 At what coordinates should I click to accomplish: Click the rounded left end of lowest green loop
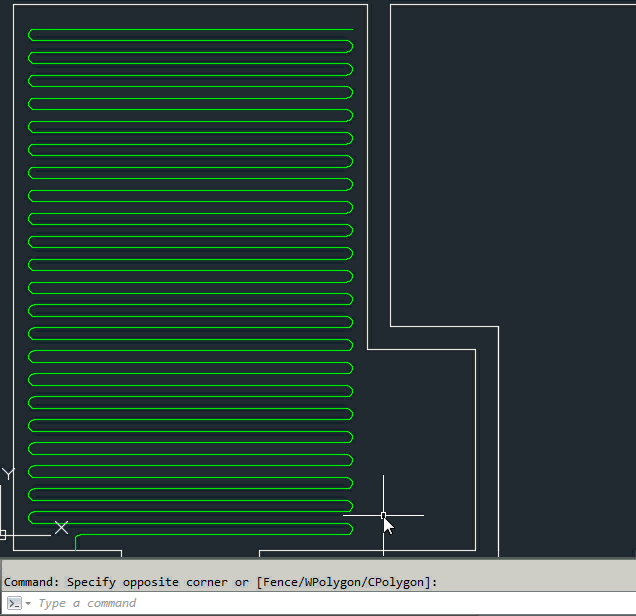[x=31, y=518]
